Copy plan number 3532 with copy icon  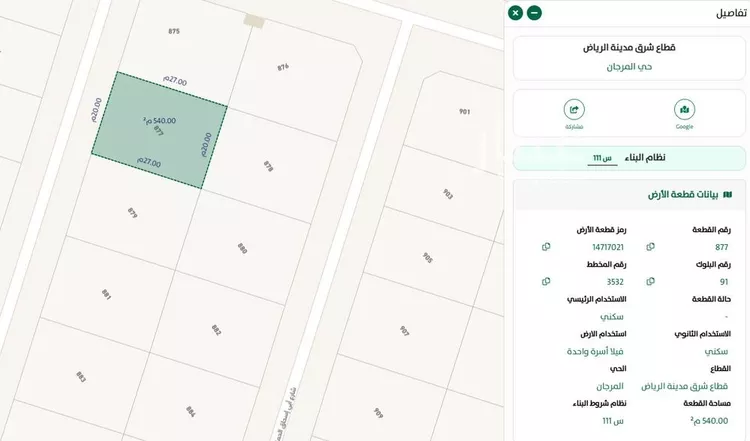pyautogui.click(x=546, y=282)
